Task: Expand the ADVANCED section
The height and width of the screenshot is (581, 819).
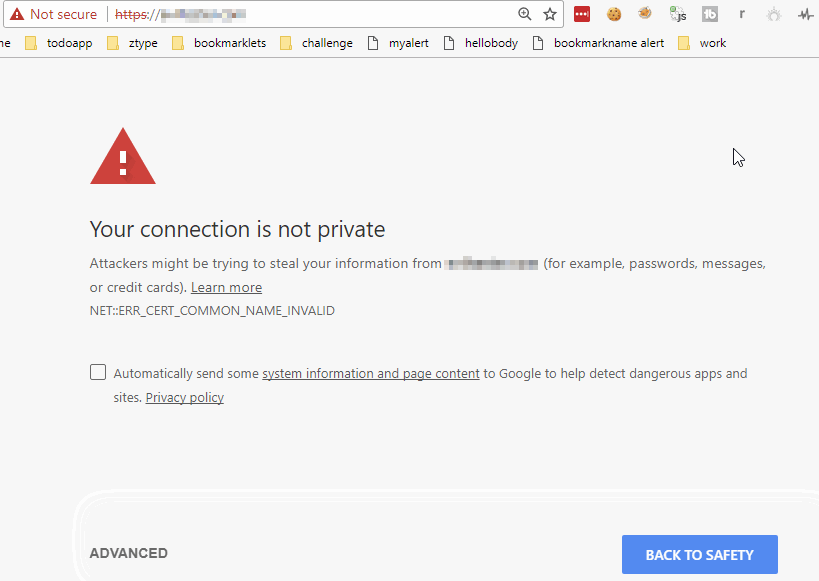Action: [x=128, y=552]
